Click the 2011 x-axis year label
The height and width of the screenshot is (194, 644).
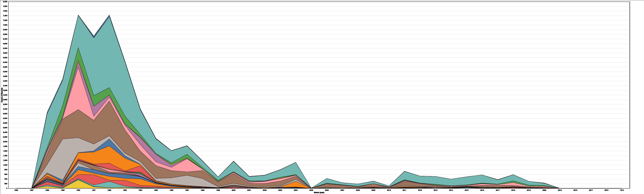pos(404,190)
